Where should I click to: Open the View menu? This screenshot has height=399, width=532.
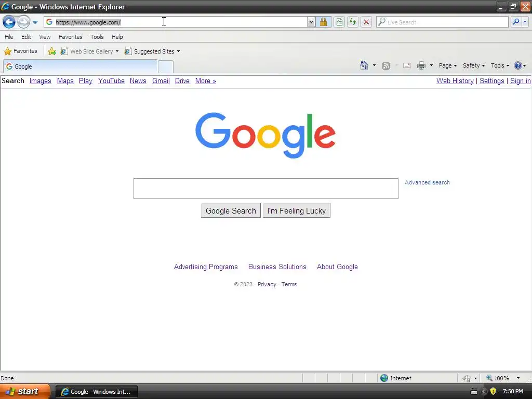[45, 37]
